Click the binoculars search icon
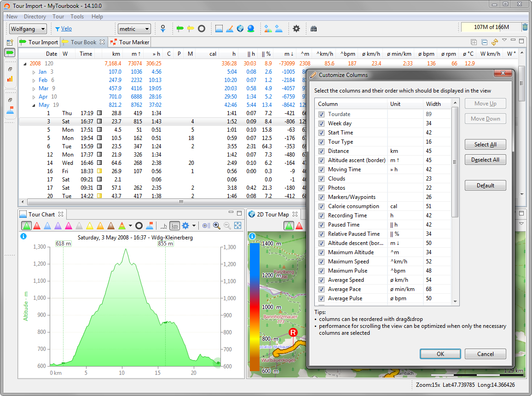The image size is (532, 396). (313, 29)
